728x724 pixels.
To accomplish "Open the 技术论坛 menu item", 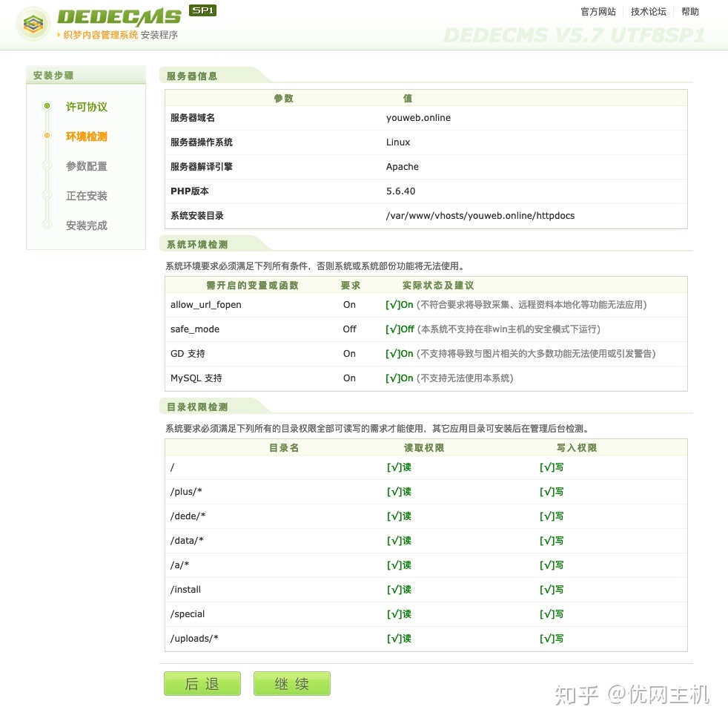I will pyautogui.click(x=648, y=11).
